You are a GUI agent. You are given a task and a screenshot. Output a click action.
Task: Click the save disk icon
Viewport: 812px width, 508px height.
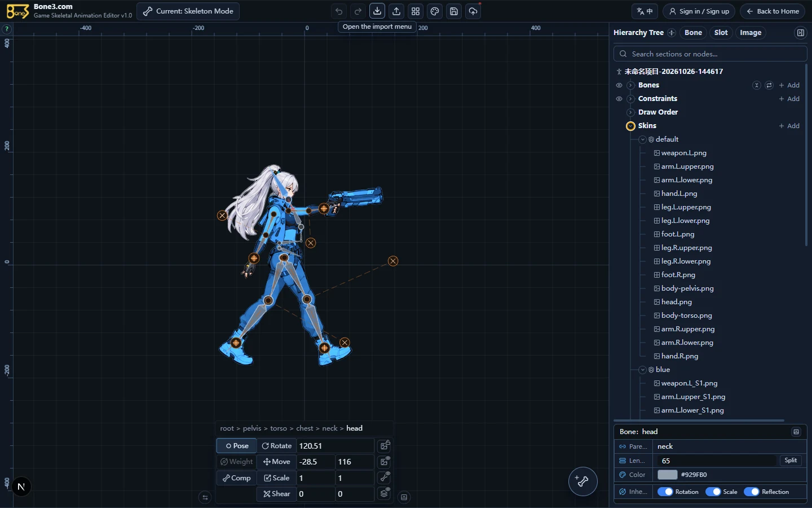[454, 11]
